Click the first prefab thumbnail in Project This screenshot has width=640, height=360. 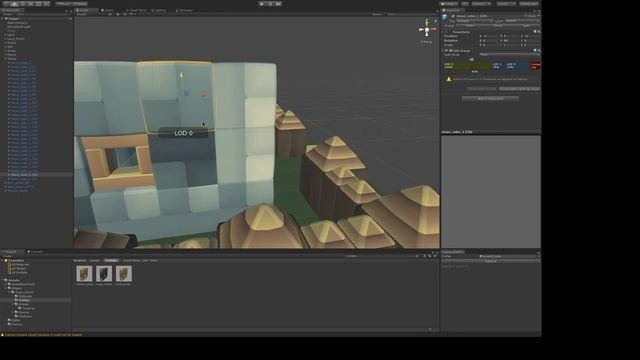[x=84, y=274]
